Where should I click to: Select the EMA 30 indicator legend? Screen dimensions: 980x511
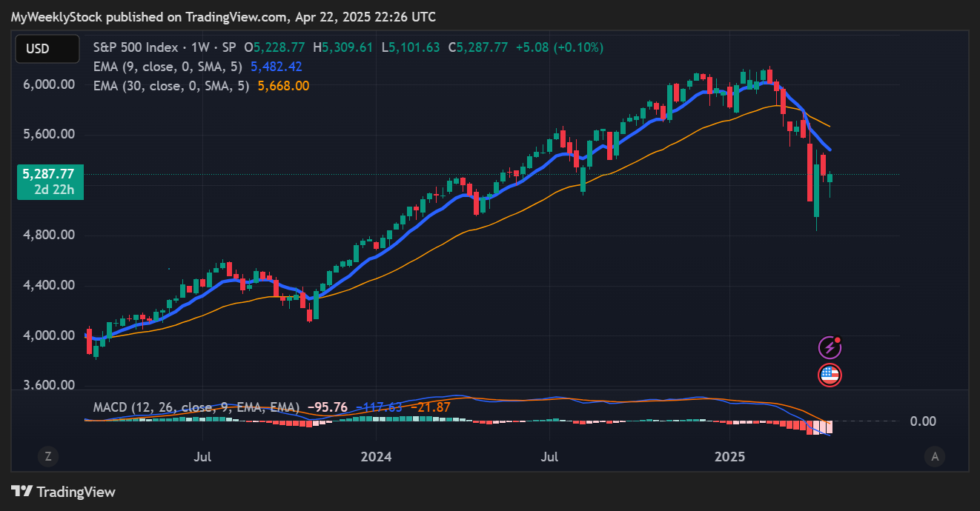pyautogui.click(x=173, y=86)
